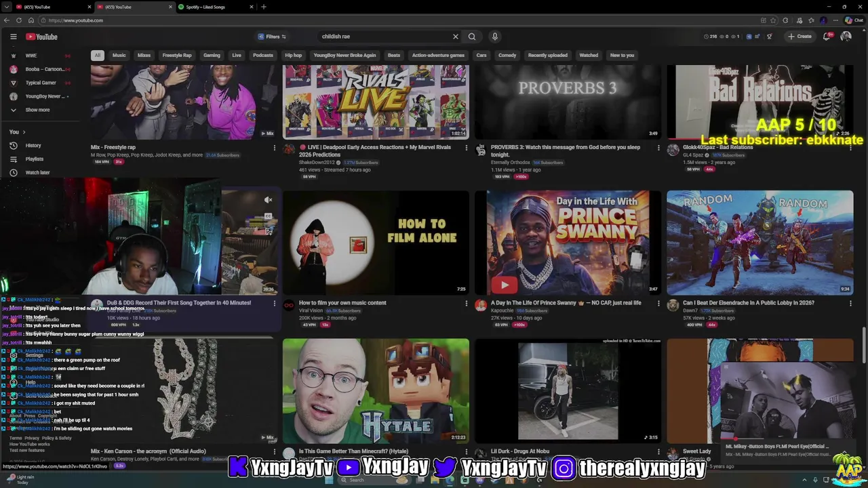Viewport: 868px width, 488px height.
Task: Open options for How to film your own music content
Action: [x=466, y=304]
